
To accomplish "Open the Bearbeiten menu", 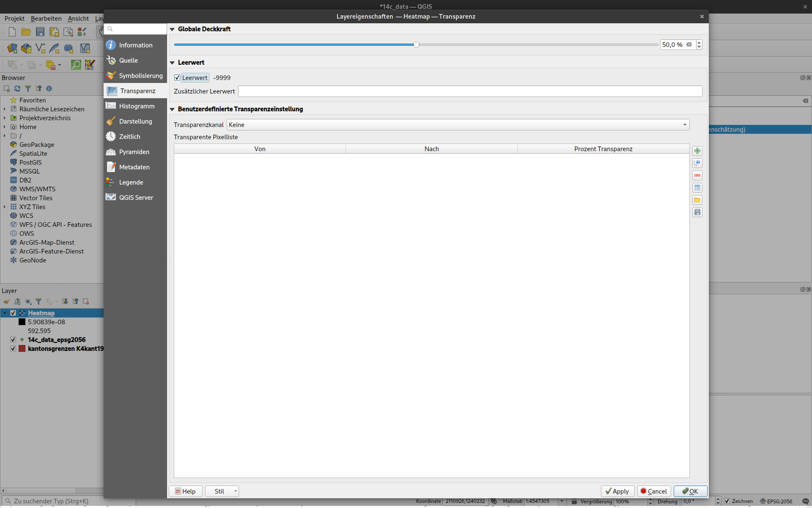I will (46, 18).
